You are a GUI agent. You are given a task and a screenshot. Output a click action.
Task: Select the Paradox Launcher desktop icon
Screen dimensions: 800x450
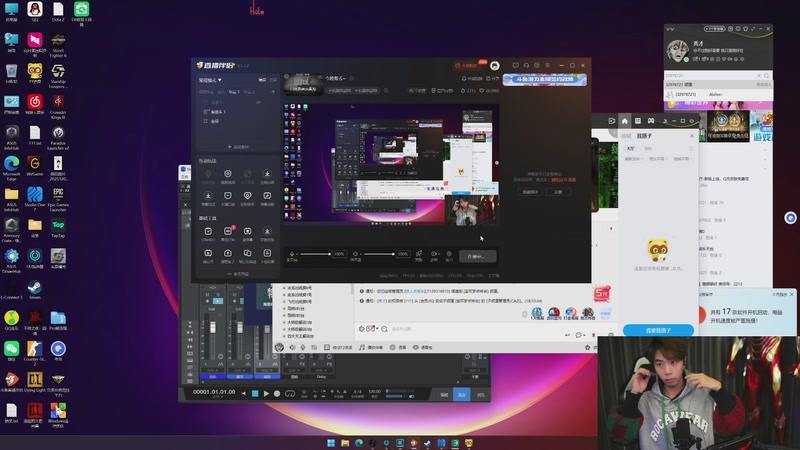[x=58, y=138]
